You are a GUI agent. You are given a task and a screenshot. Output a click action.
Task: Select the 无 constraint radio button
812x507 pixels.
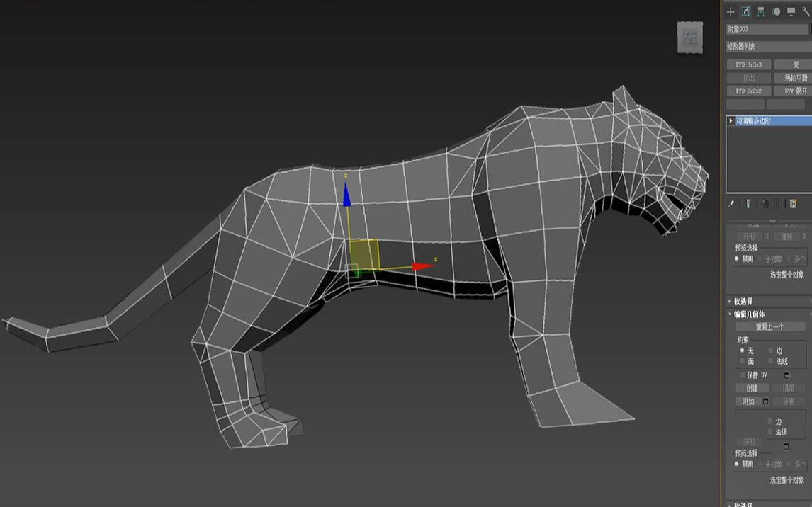742,351
